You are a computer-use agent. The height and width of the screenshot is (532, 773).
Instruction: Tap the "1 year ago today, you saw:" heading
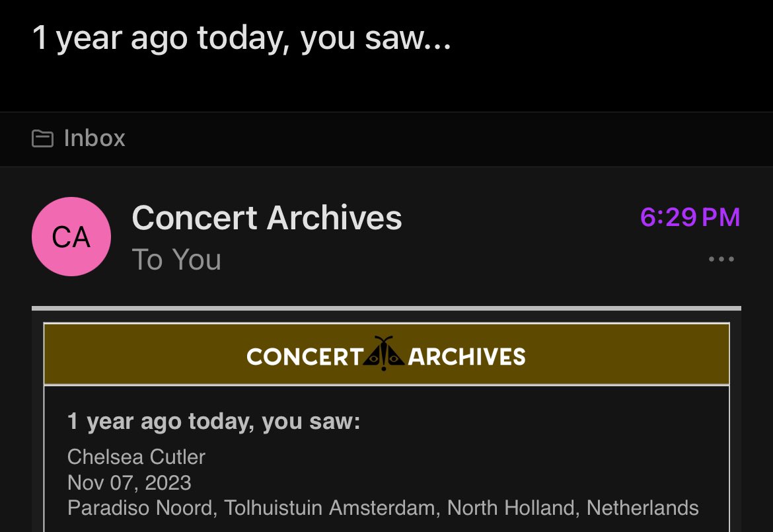pyautogui.click(x=213, y=422)
